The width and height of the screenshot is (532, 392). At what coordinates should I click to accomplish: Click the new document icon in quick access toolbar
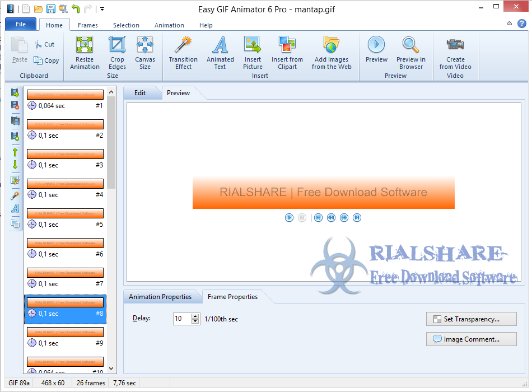point(26,9)
